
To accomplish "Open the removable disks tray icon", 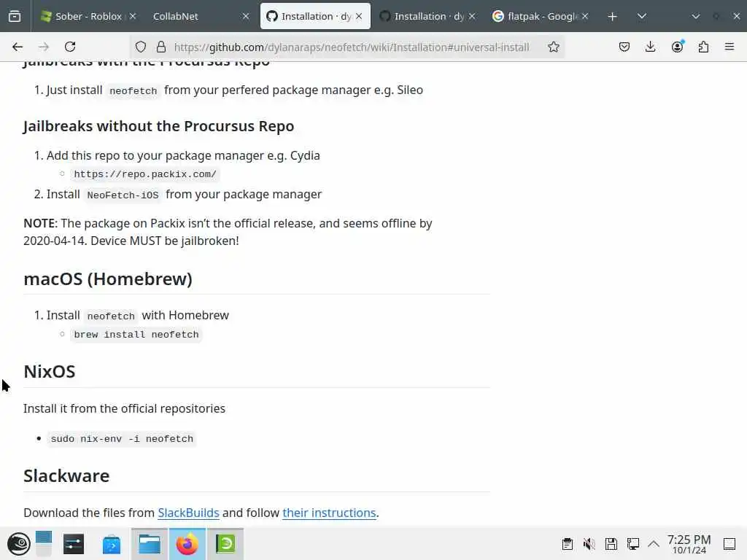I will pyautogui.click(x=611, y=544).
